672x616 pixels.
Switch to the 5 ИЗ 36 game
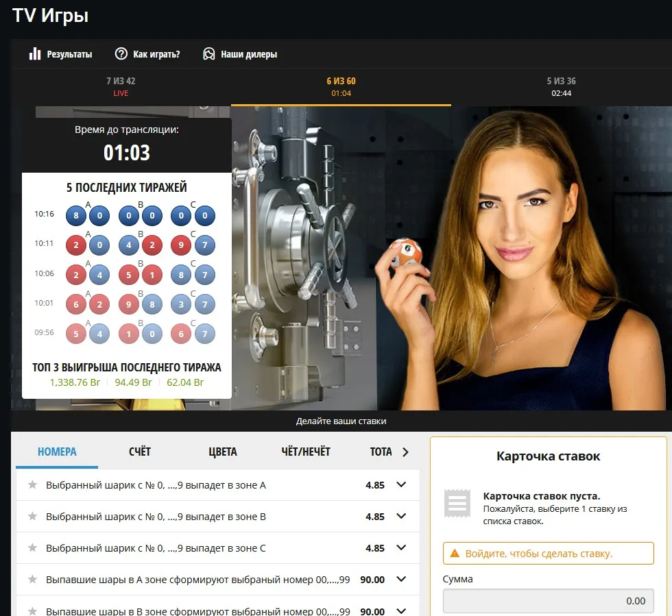562,86
